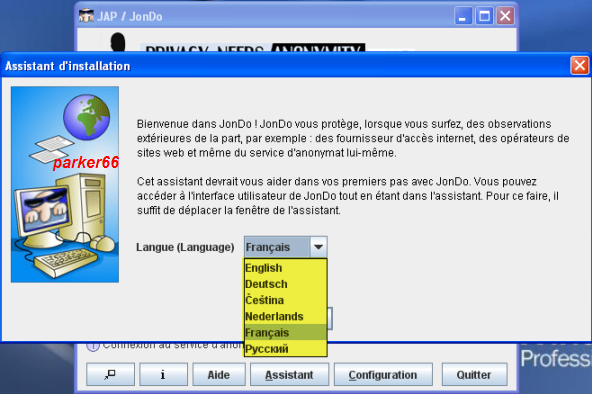Click the 'Bienvenue dans JonDo' welcome paragraph
Viewport: 592px width, 394px height.
(x=353, y=138)
